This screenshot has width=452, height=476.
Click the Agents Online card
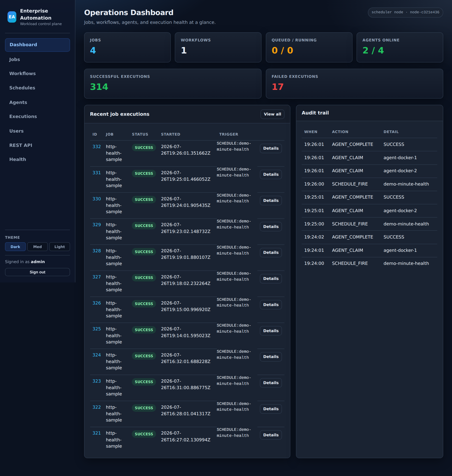pos(400,47)
